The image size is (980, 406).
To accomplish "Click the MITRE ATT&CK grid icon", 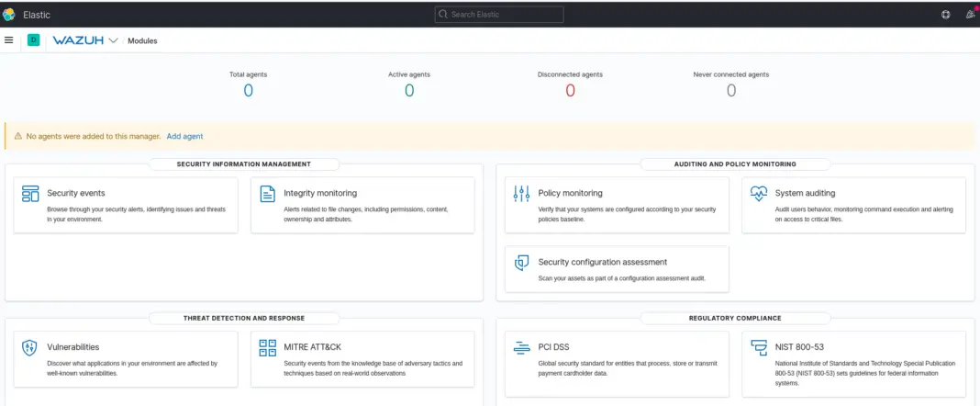I will pos(267,347).
